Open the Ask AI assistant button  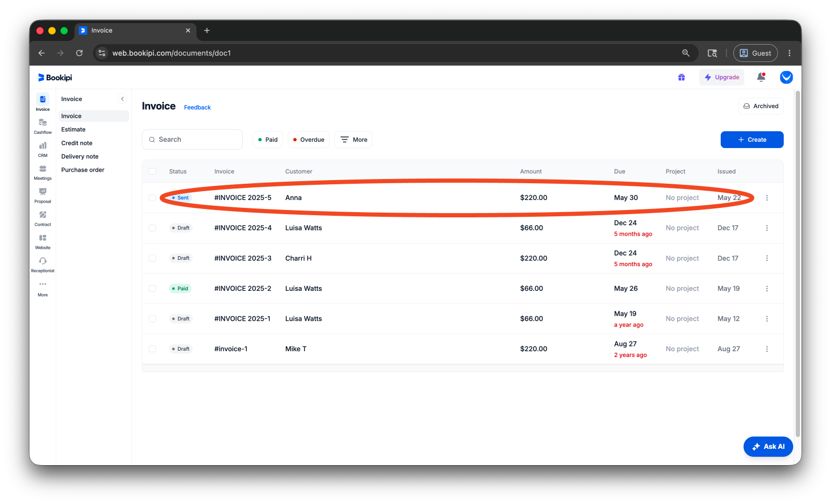pyautogui.click(x=768, y=447)
